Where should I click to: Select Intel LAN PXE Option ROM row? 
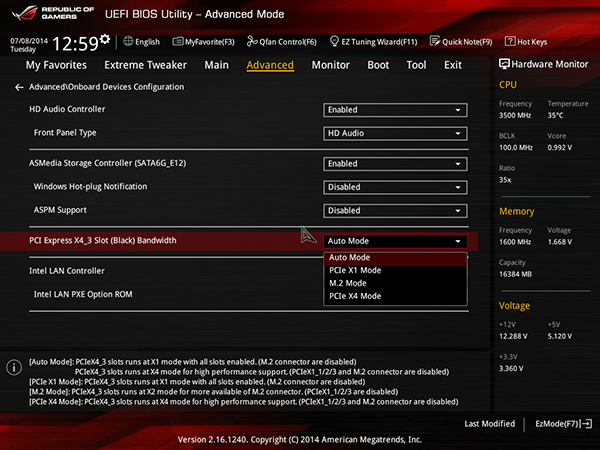83,294
